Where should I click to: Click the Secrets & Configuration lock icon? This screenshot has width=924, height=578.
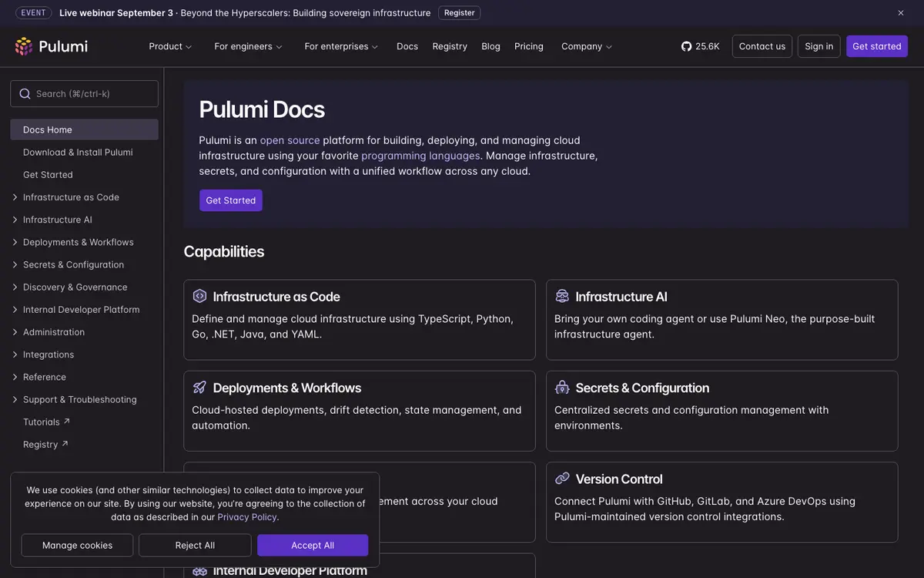click(x=562, y=388)
